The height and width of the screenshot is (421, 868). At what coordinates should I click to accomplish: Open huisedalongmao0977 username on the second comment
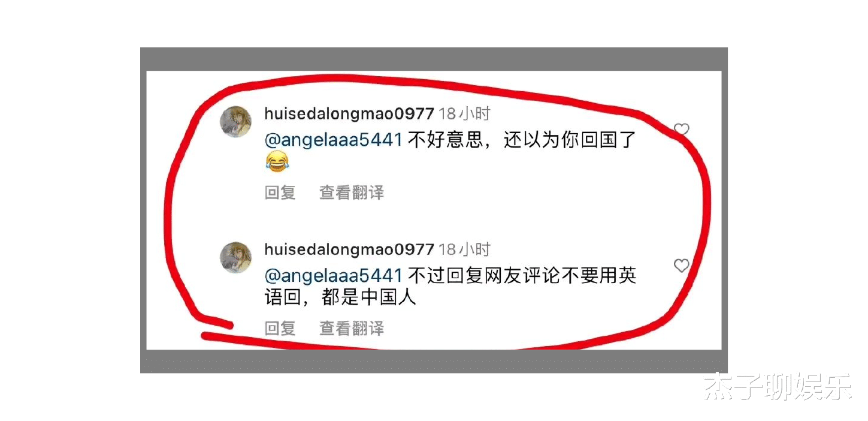[x=349, y=249]
